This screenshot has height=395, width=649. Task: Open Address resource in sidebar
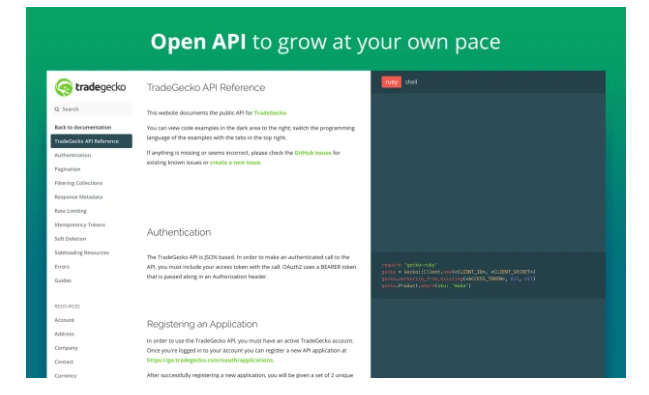point(65,334)
